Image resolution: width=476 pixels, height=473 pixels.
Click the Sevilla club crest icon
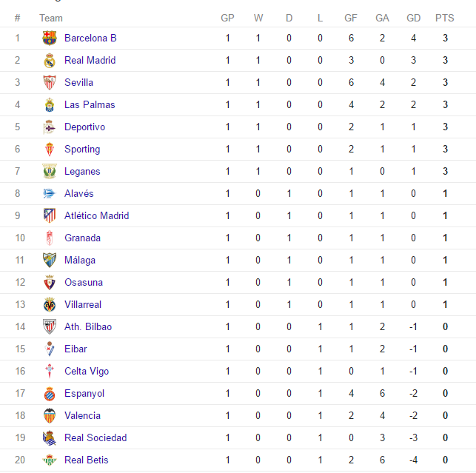click(x=50, y=82)
